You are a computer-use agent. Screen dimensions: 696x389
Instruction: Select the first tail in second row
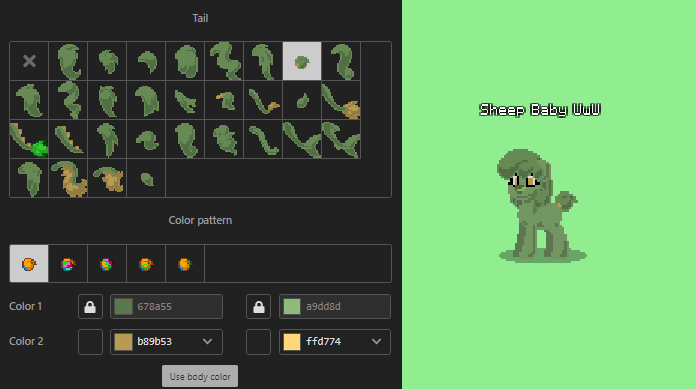click(x=29, y=100)
